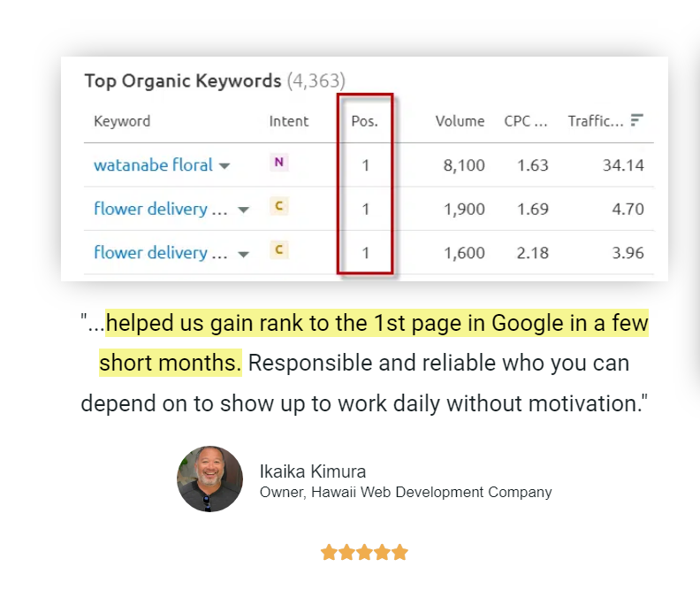The image size is (700, 590).
Task: Click the Top Organic Keywords heading
Action: [182, 81]
